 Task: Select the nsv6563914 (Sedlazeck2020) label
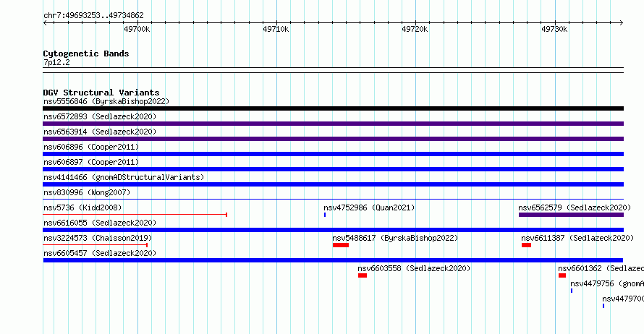click(x=100, y=132)
